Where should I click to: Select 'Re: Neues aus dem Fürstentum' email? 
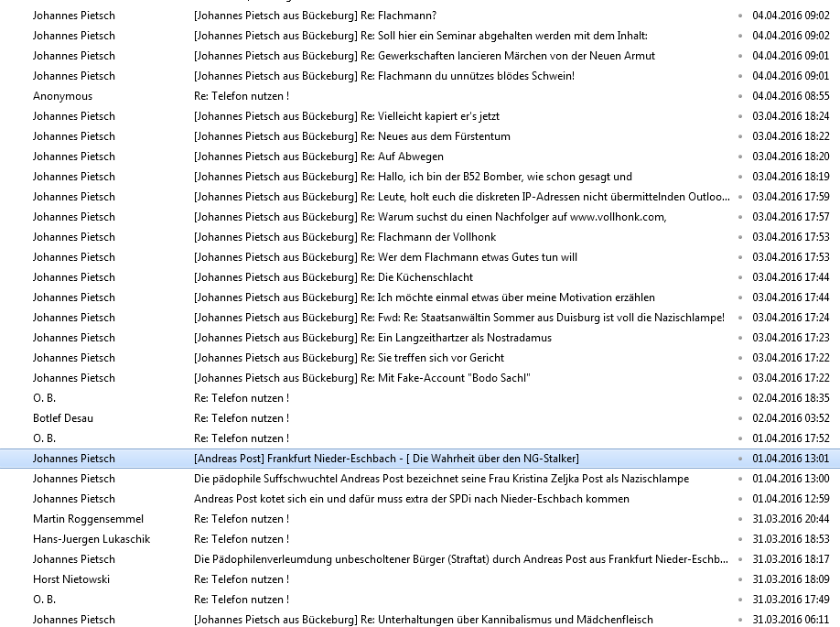pos(420,136)
